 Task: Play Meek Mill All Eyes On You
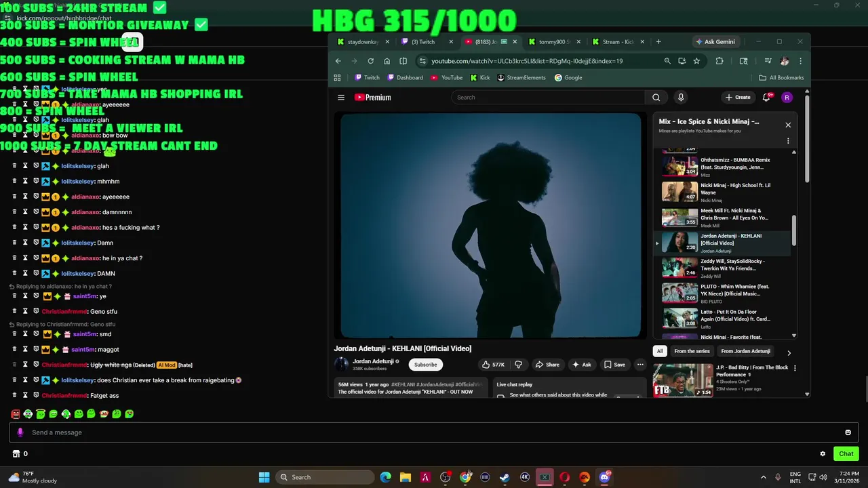point(723,218)
